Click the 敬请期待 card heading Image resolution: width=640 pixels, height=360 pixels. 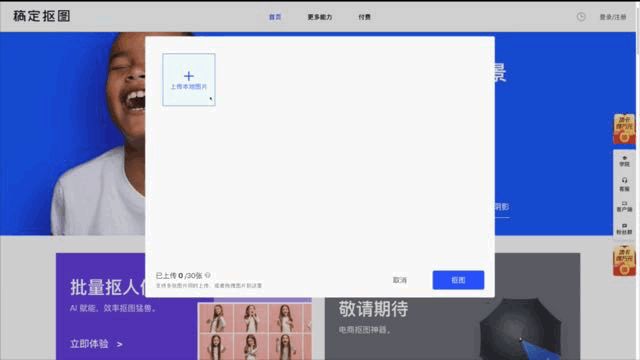coord(373,309)
